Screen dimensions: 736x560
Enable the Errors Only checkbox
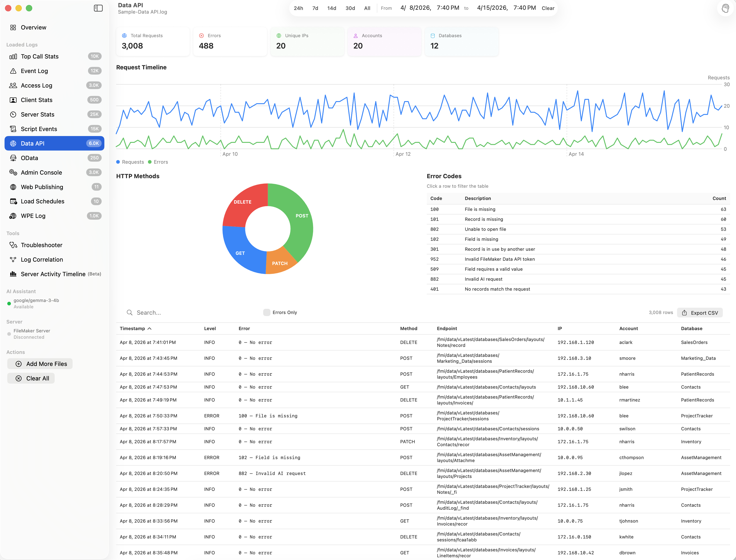[x=266, y=312]
